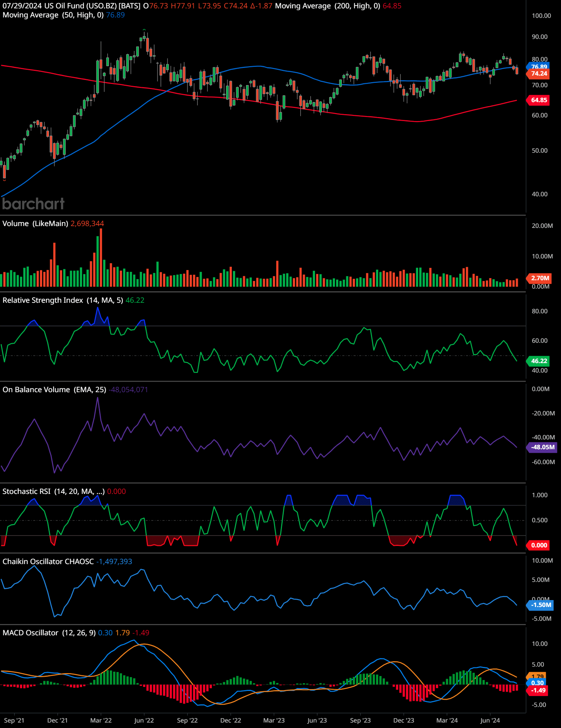Click the 64.85 200-day average tag
This screenshot has height=728, width=561.
[538, 100]
